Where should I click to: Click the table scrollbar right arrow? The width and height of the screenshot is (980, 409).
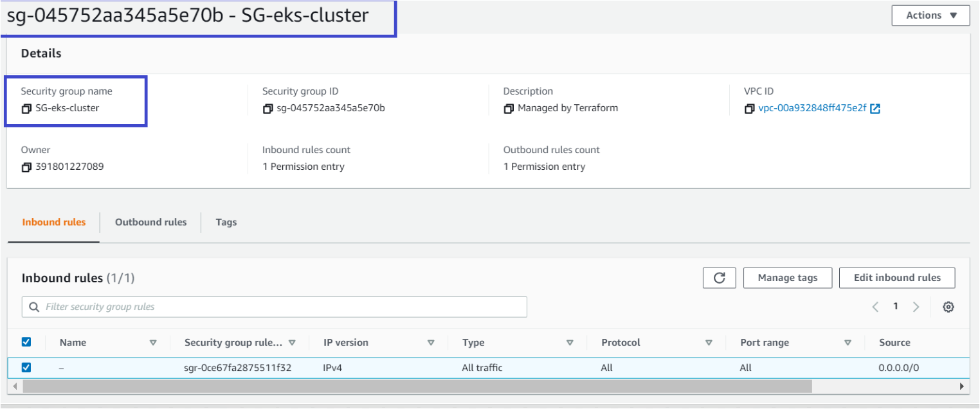click(x=961, y=386)
